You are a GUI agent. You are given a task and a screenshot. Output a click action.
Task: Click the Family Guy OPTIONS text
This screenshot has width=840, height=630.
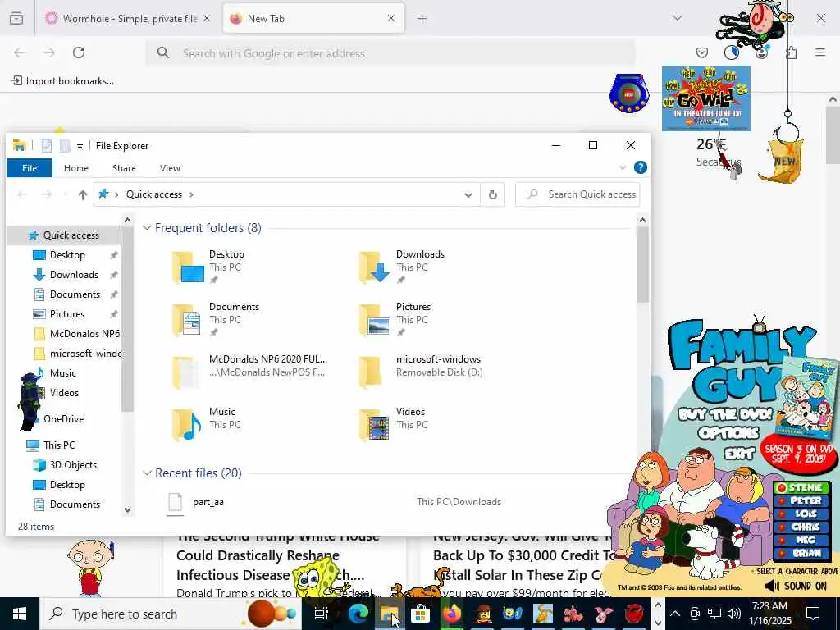coord(728,433)
